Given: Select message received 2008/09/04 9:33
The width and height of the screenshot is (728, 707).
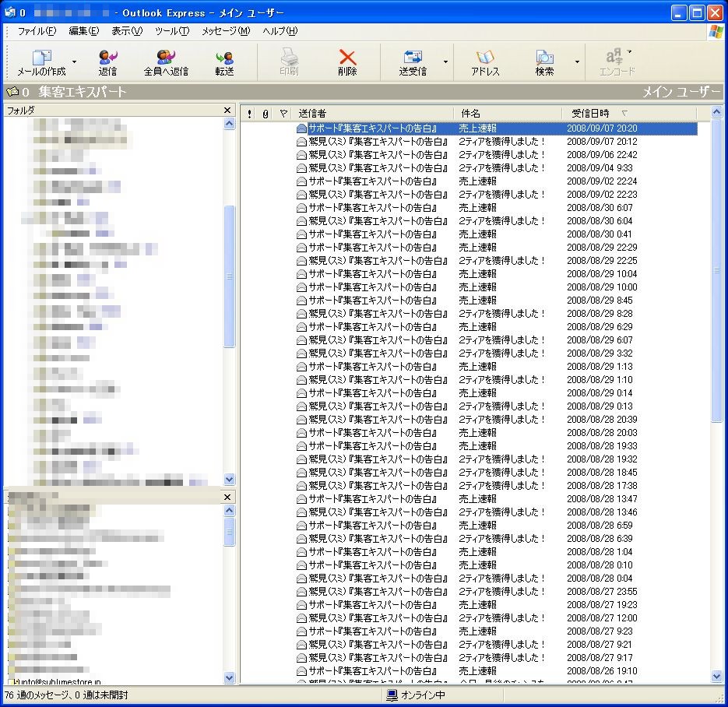Looking at the screenshot, I should tap(496, 168).
